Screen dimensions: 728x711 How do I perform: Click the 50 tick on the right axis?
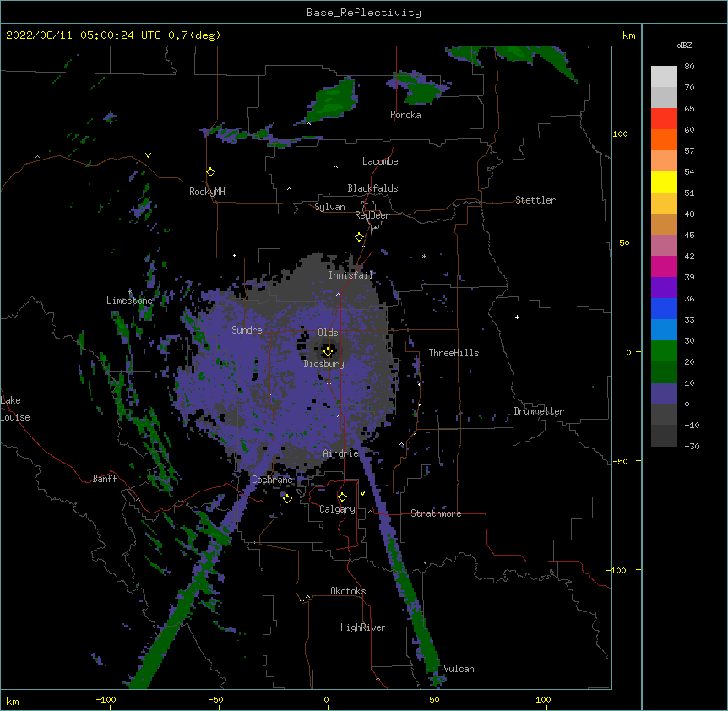[x=624, y=242]
